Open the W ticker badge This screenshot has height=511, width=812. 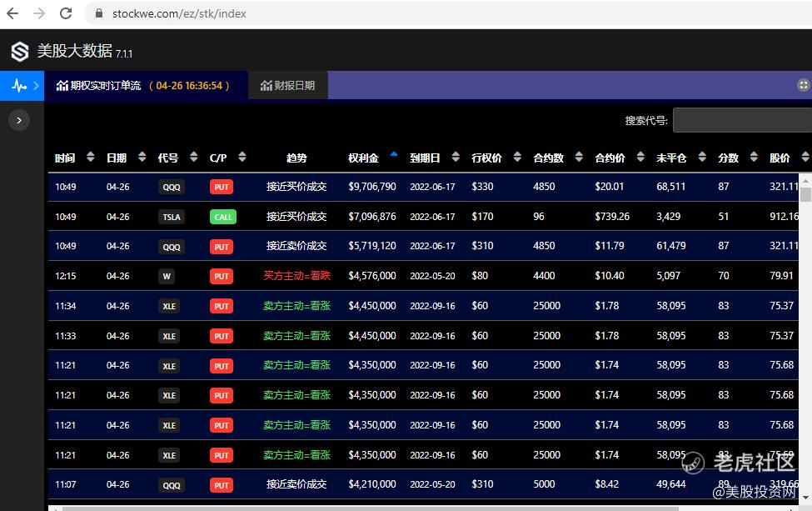167,276
